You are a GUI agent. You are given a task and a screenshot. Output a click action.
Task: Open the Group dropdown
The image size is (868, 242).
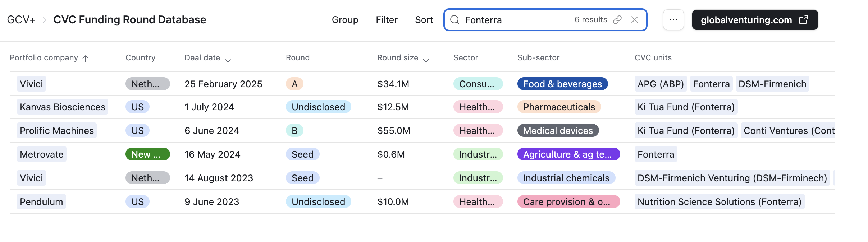pyautogui.click(x=345, y=20)
